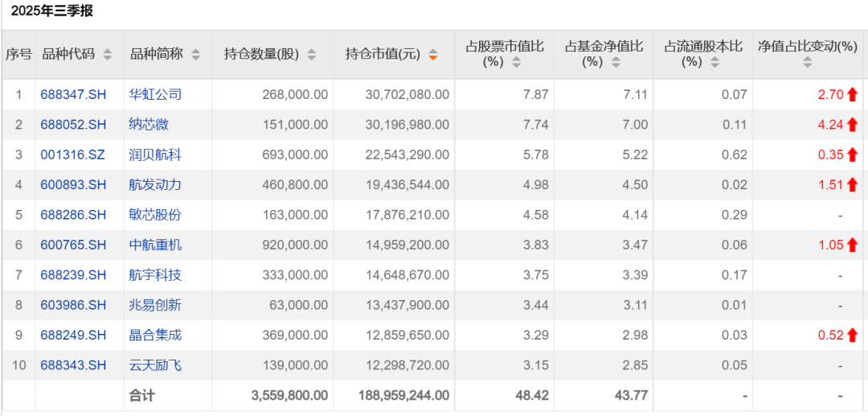The width and height of the screenshot is (868, 416).
Task: Open 纳芯微 stock name link
Action: pyautogui.click(x=149, y=125)
